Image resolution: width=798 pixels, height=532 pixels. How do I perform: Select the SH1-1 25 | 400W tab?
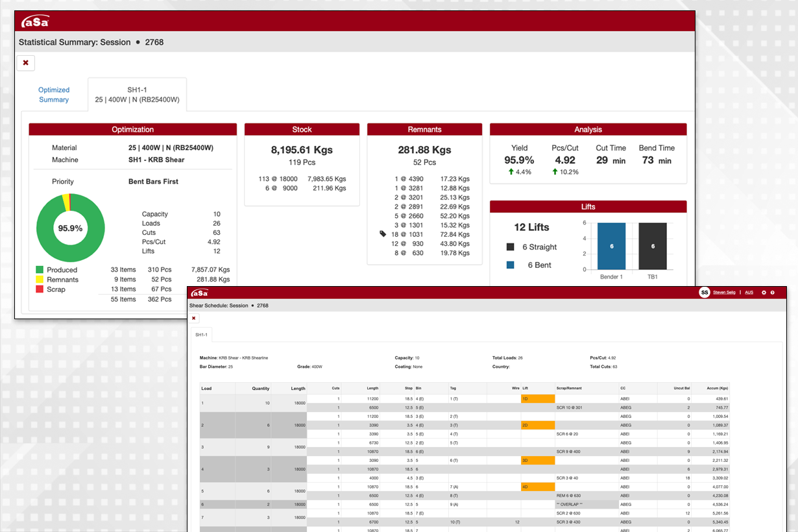coord(137,95)
